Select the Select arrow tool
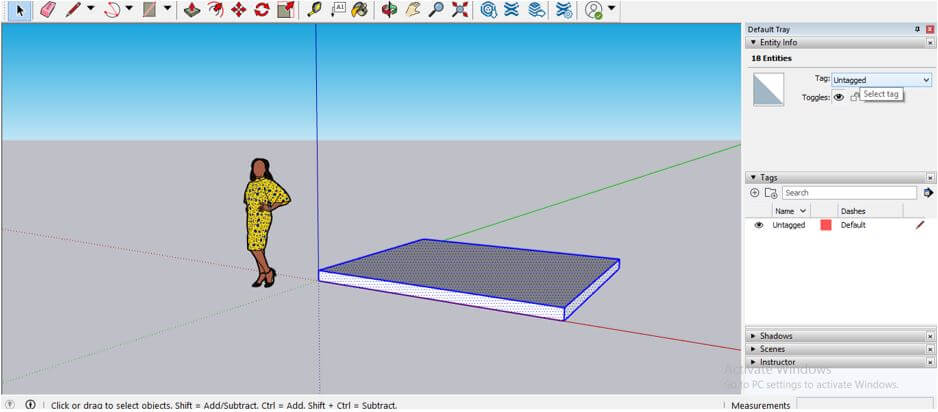This screenshot has width=938, height=412. (x=20, y=10)
